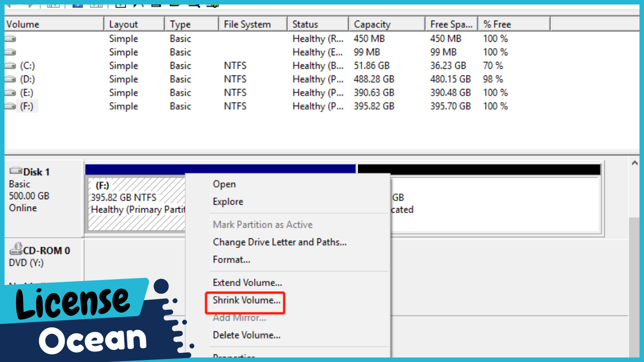Open Change Drive Letter and Paths

click(x=280, y=242)
